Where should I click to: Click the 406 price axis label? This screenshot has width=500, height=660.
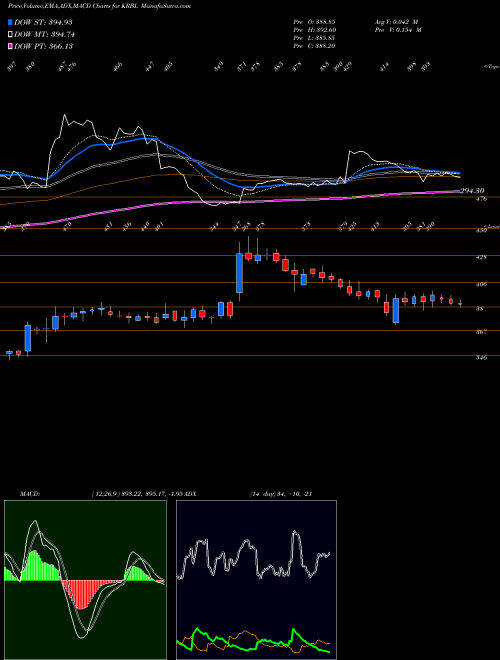(482, 285)
